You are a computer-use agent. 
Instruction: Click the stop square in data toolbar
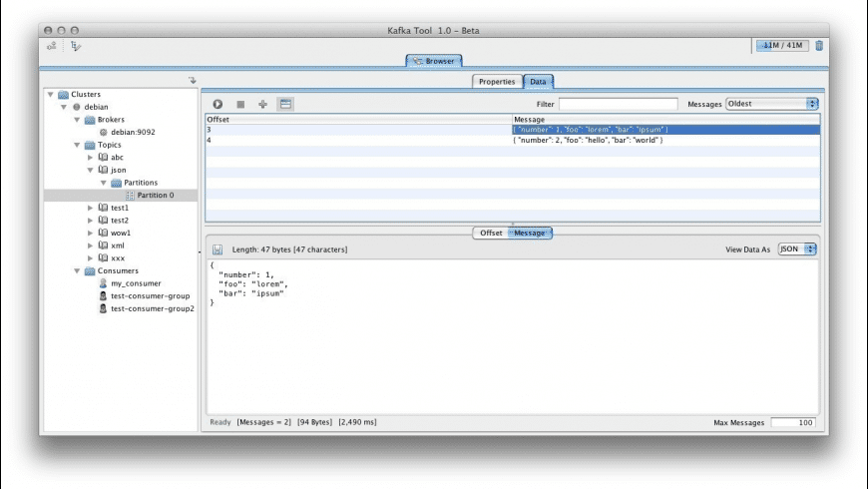tap(240, 104)
